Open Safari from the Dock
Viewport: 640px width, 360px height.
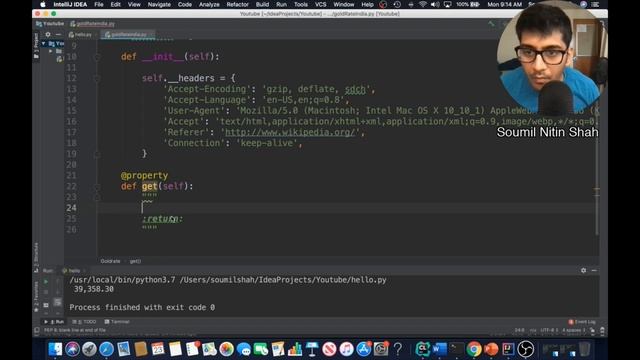pyautogui.click(x=106, y=349)
